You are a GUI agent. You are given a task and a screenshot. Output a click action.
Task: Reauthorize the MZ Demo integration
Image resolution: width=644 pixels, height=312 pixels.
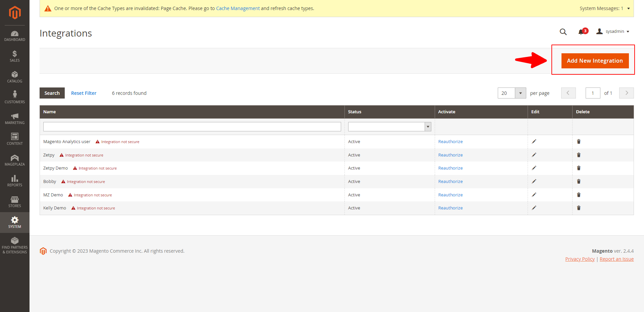[450, 195]
